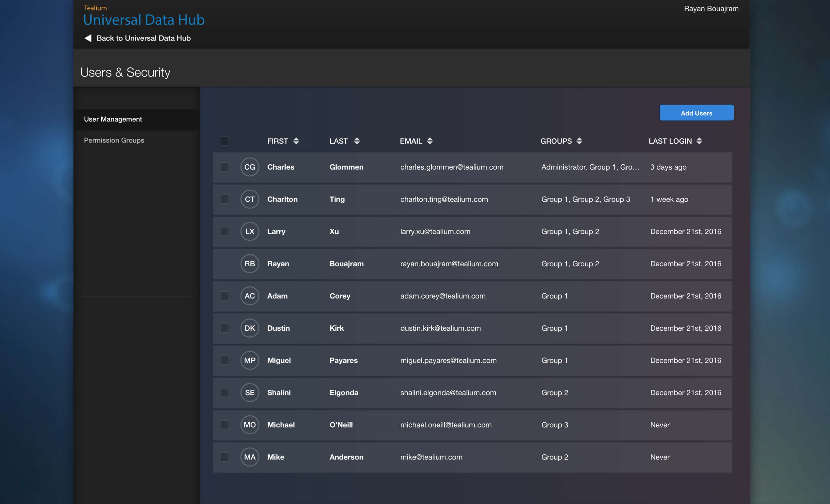Click the LX avatar circle
This screenshot has width=830, height=504.
[250, 231]
